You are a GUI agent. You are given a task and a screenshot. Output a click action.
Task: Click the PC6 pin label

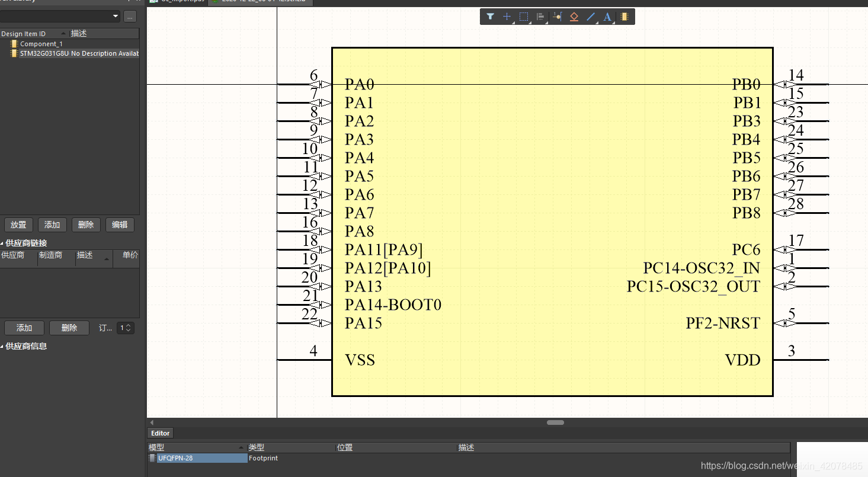[x=747, y=250]
